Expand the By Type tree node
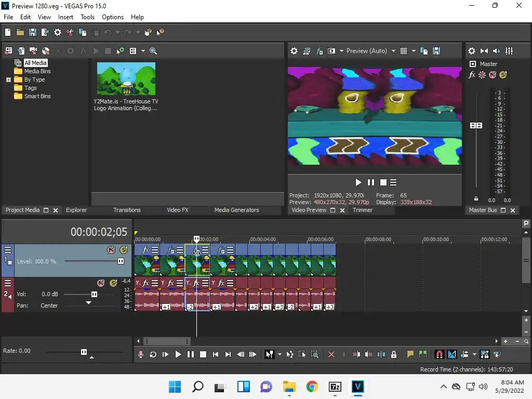This screenshot has width=532, height=399. (8, 79)
